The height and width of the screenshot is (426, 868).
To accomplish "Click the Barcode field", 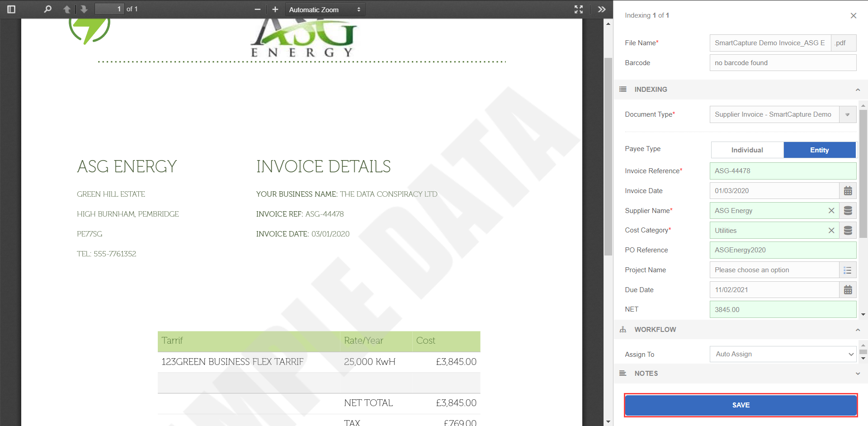I will 783,63.
